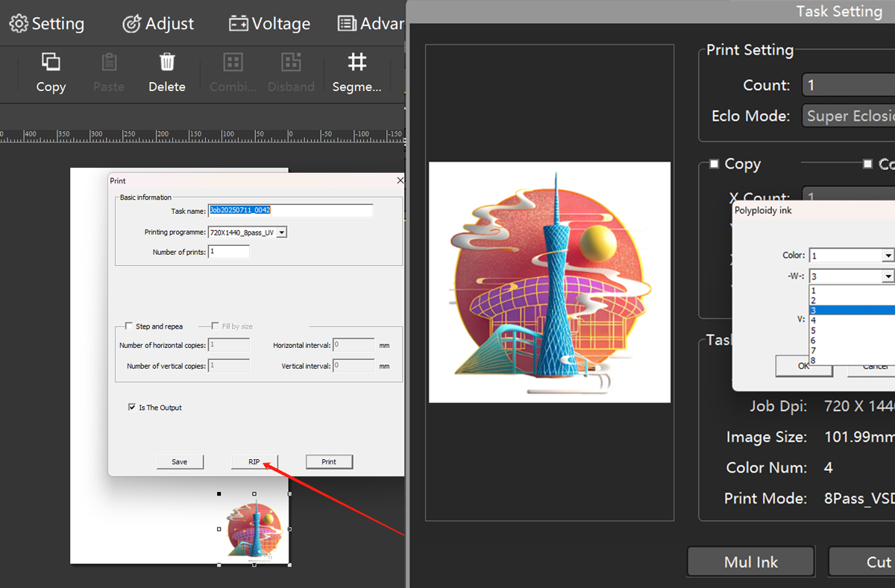The width and height of the screenshot is (895, 588).
Task: Select the small tower image on the canvas
Action: click(254, 529)
